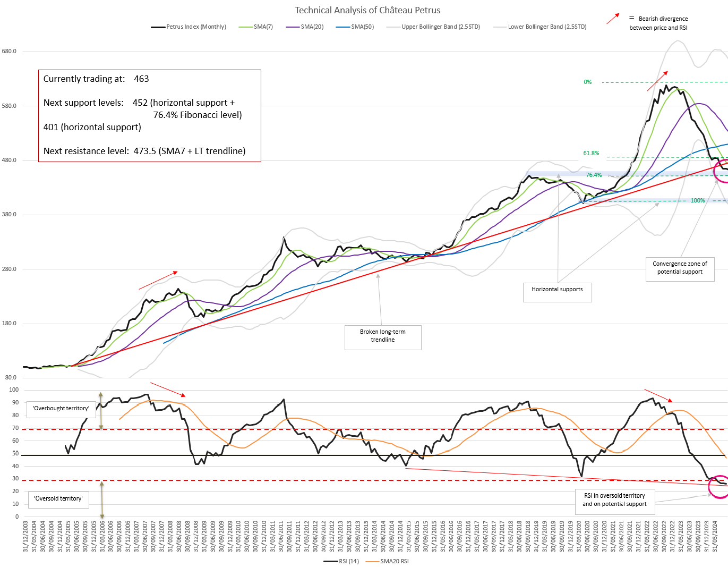Viewport: 728px width, 567px height.
Task: Select the 'SMA(7)' legend entry
Action: [256, 27]
